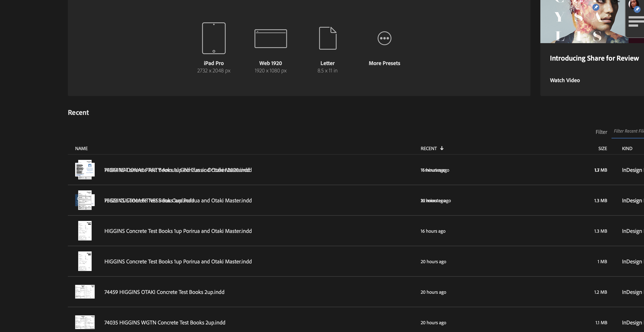
Task: Click Watch Video under Share for Review
Action: [x=565, y=80]
